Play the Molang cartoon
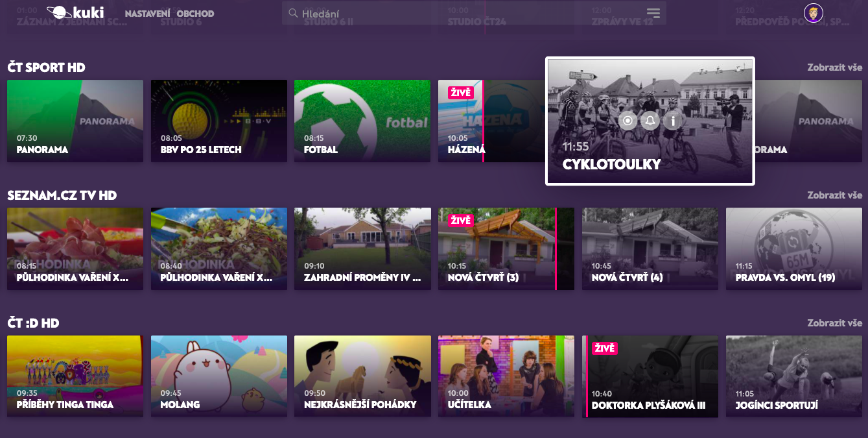 pyautogui.click(x=219, y=376)
